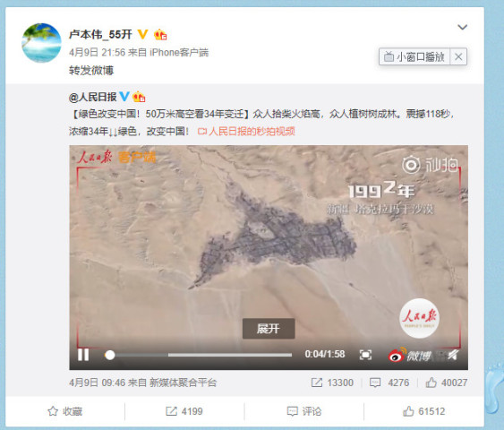Enable 小窗口播放 mini window playback

point(414,57)
